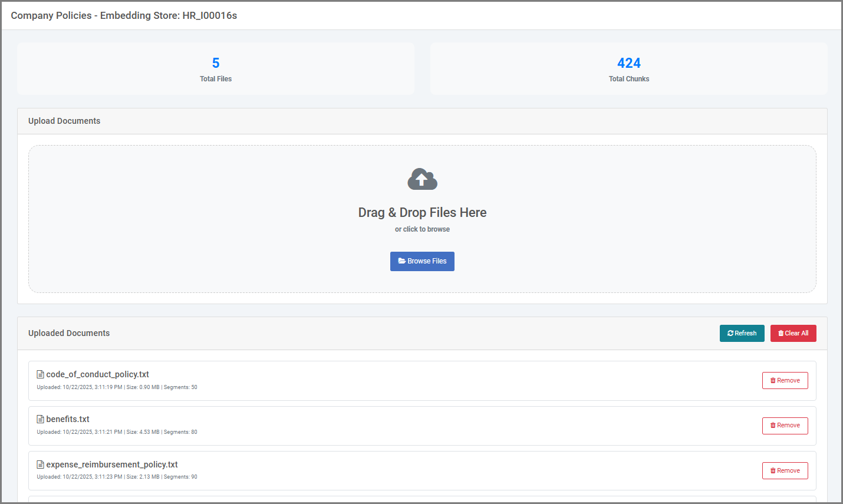
Task: Click the Company Policies page title
Action: tap(124, 15)
